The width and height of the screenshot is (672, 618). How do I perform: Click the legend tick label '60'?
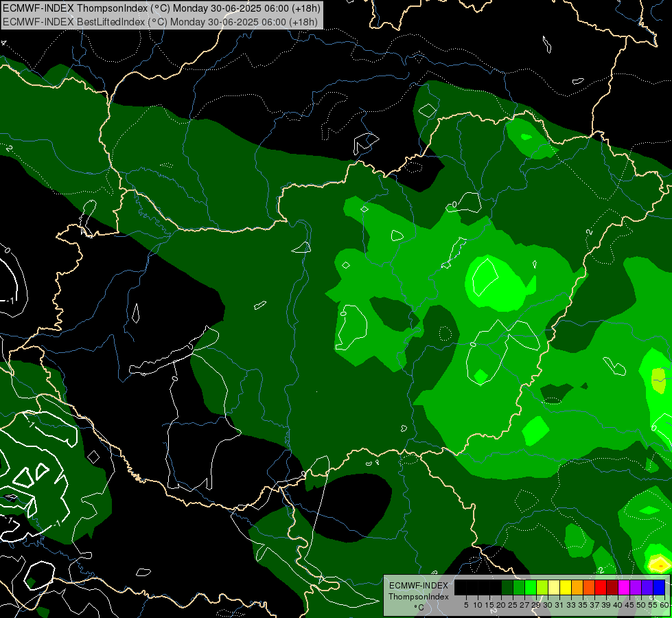(x=664, y=605)
